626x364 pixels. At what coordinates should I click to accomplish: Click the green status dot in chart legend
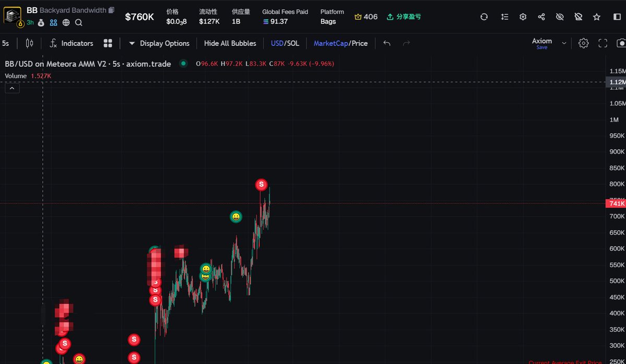183,64
